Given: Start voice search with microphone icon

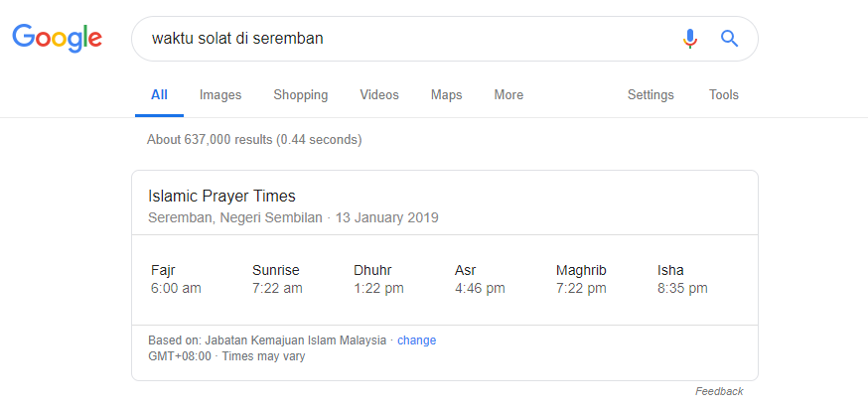Looking at the screenshot, I should [690, 39].
